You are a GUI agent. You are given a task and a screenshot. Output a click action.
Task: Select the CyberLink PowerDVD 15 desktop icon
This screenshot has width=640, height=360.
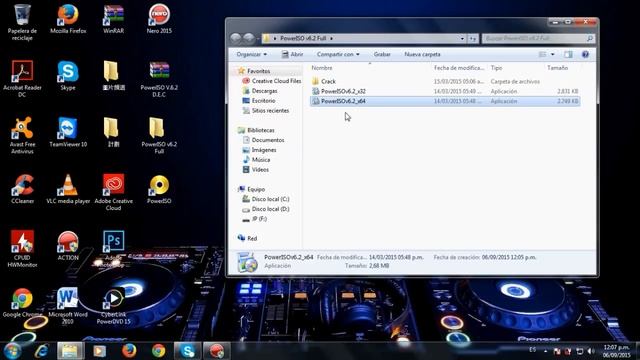(x=113, y=305)
